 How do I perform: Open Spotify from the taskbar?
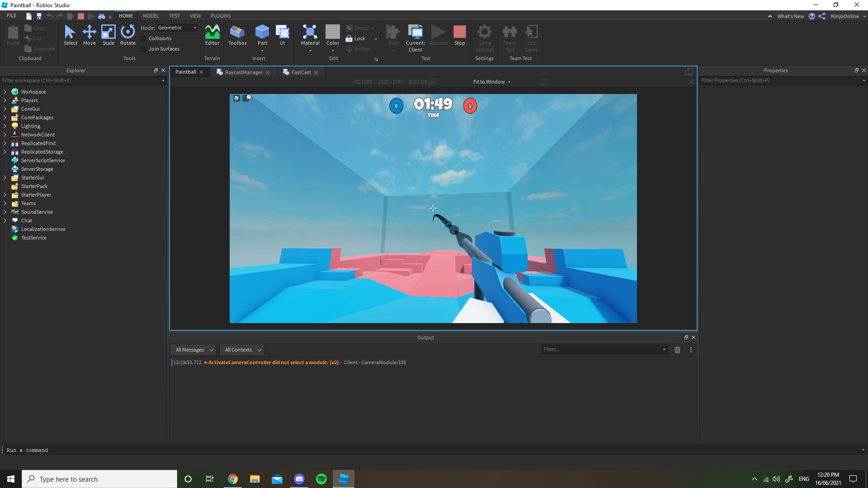[321, 479]
